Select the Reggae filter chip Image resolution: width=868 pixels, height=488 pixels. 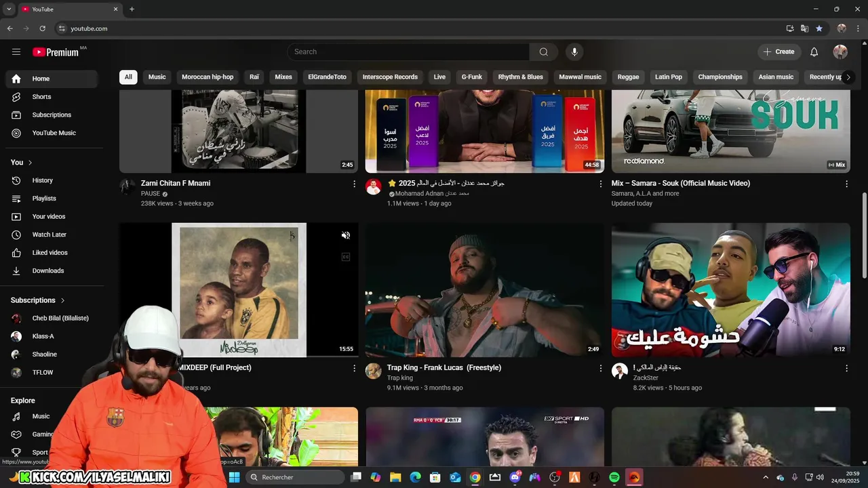[628, 77]
